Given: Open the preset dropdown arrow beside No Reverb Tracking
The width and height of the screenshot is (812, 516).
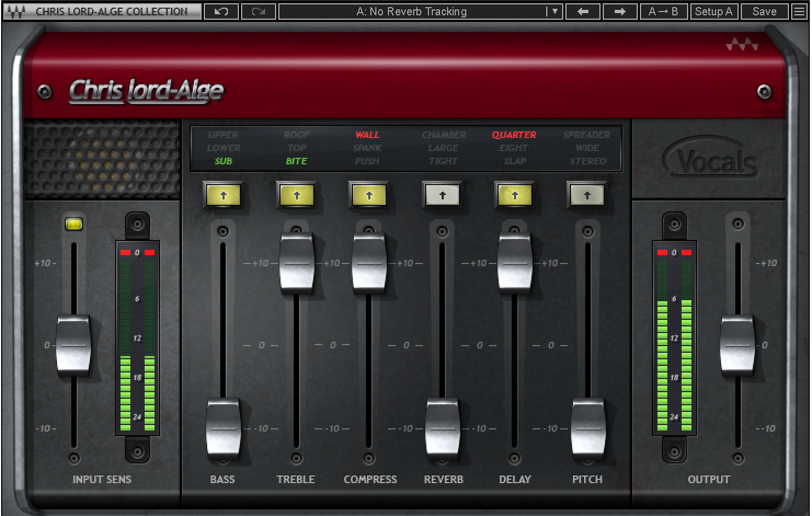Looking at the screenshot, I should click(554, 11).
